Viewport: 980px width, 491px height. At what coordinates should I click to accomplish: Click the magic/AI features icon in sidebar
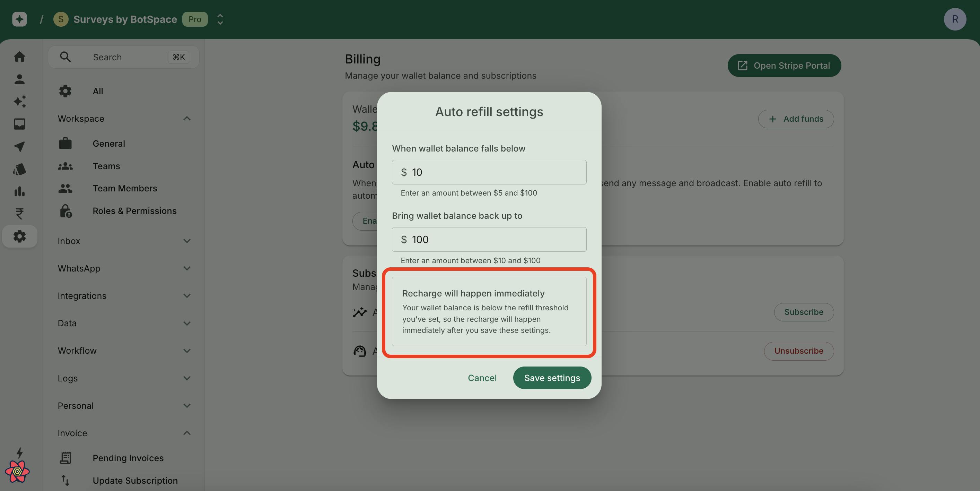point(19,102)
